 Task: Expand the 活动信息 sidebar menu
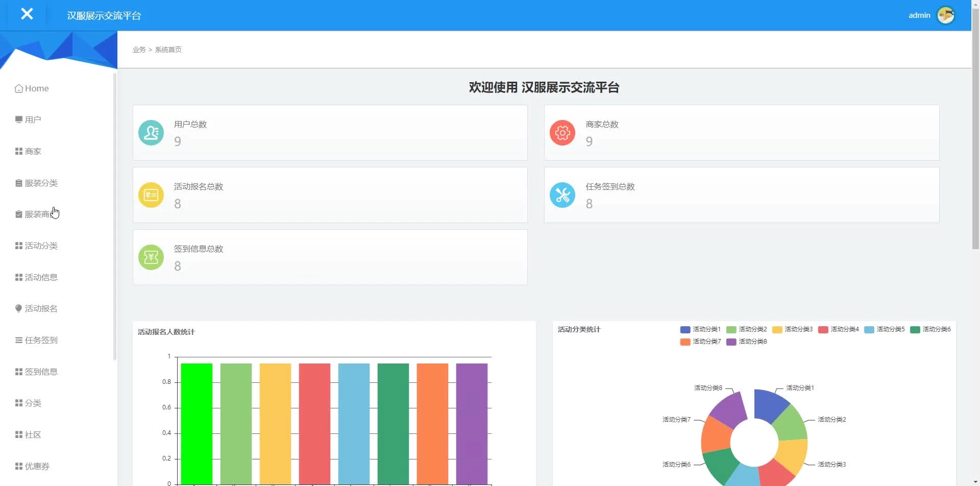41,277
